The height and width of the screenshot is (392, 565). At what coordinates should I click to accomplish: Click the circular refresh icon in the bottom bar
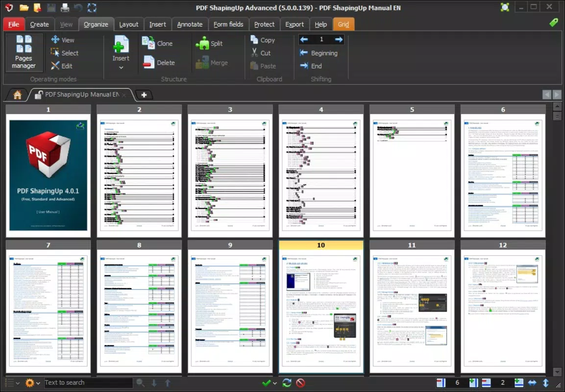tap(287, 383)
